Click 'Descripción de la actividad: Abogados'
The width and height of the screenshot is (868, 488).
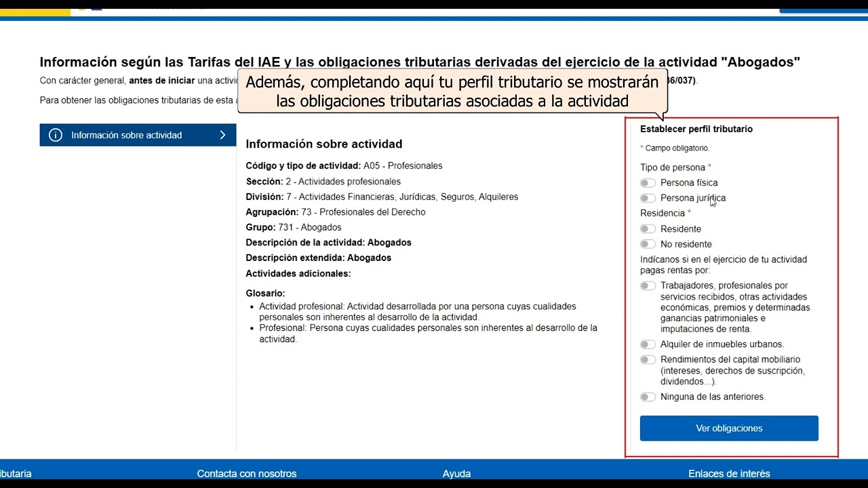pos(328,243)
